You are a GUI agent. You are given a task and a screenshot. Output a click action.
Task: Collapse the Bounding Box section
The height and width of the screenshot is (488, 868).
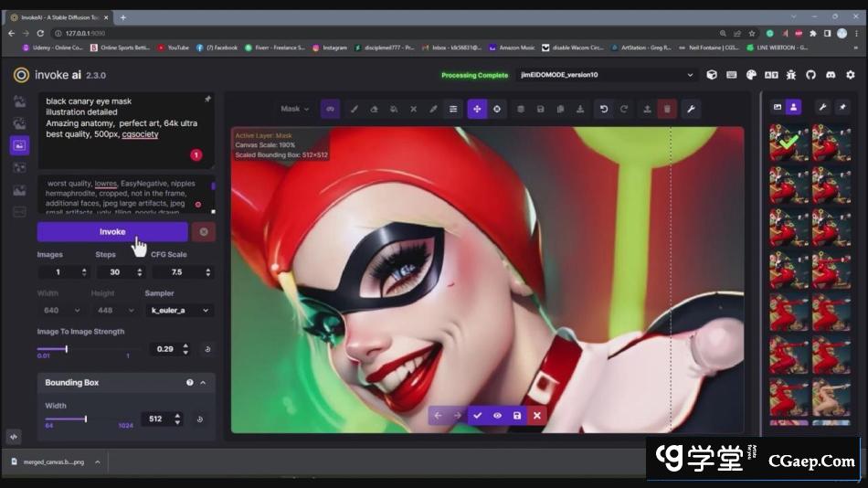click(x=203, y=383)
